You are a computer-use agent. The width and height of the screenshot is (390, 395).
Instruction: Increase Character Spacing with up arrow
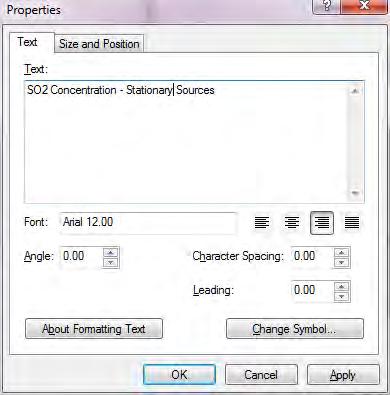[342, 253]
